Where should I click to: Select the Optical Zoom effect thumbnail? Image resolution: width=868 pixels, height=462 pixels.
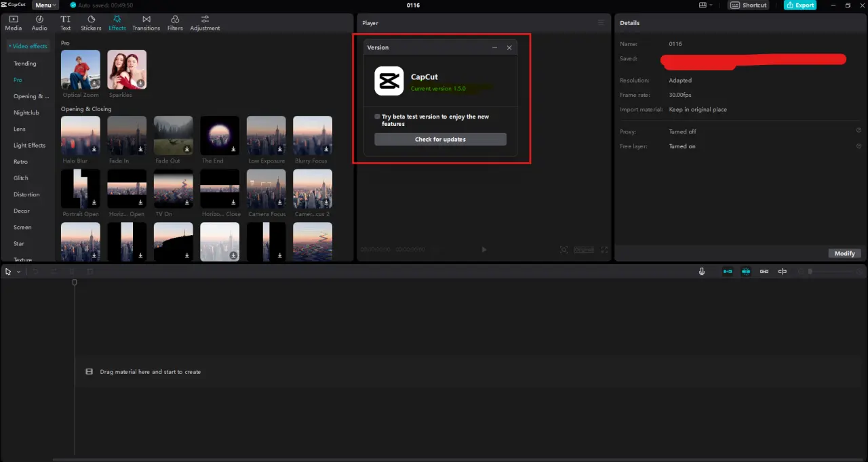pyautogui.click(x=81, y=70)
